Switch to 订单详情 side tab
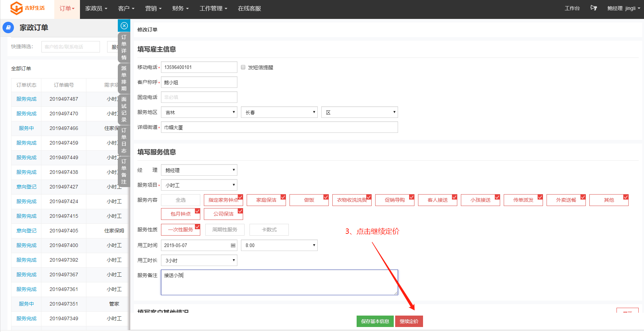Image resolution: width=644 pixels, height=332 pixels. point(124,47)
